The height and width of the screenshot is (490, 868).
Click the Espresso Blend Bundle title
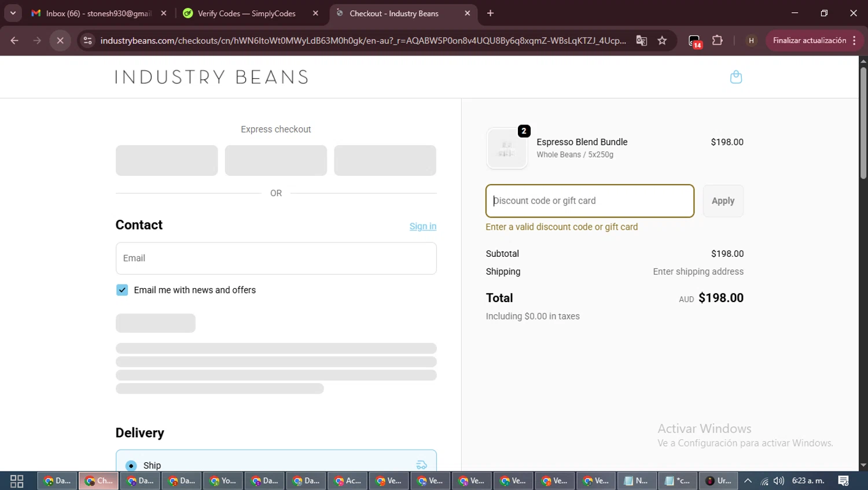[582, 142]
